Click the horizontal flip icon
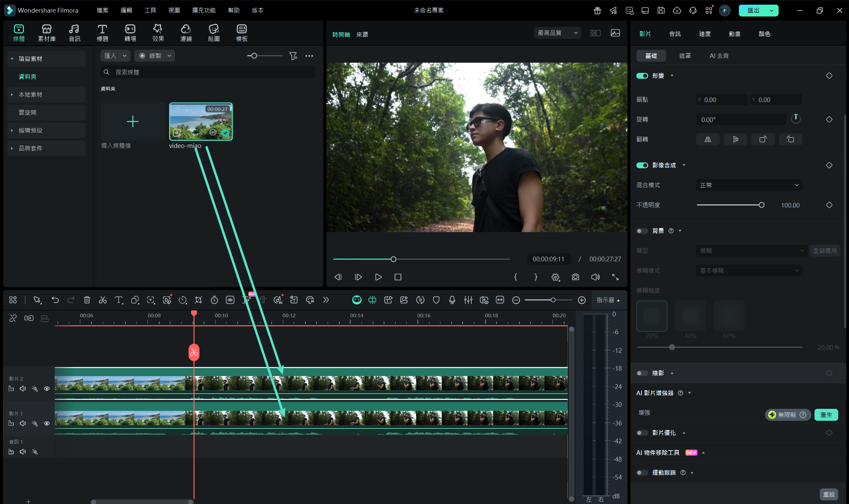 708,139
